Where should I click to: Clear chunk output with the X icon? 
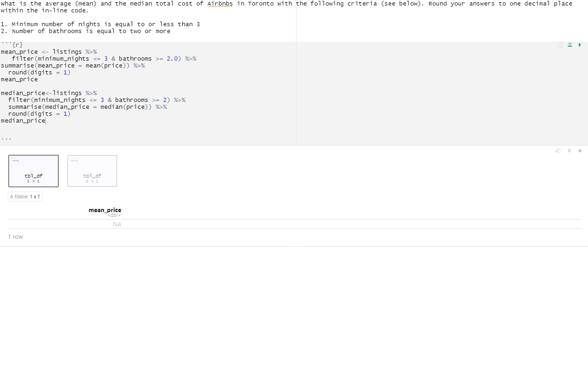[x=580, y=151]
